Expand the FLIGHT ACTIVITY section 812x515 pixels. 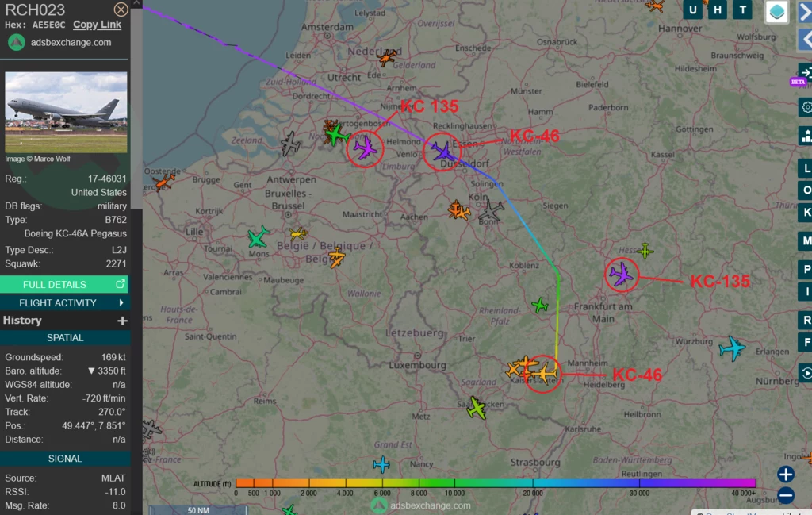point(63,302)
